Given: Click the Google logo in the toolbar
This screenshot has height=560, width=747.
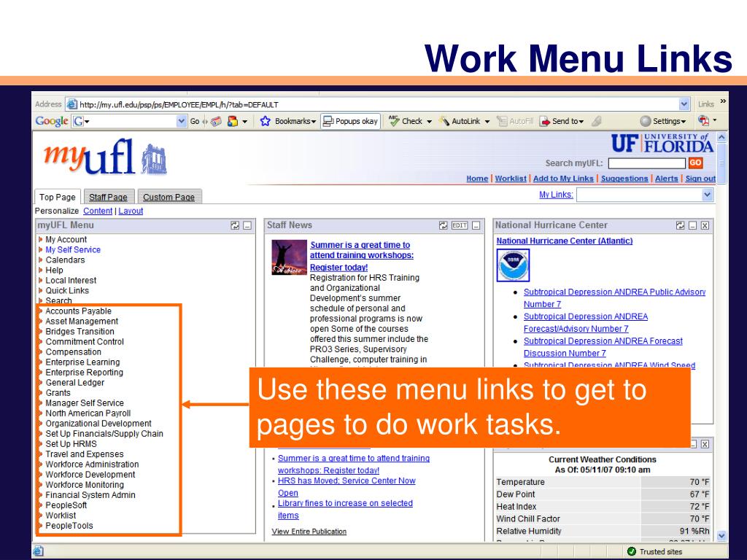Looking at the screenshot, I should pyautogui.click(x=52, y=122).
